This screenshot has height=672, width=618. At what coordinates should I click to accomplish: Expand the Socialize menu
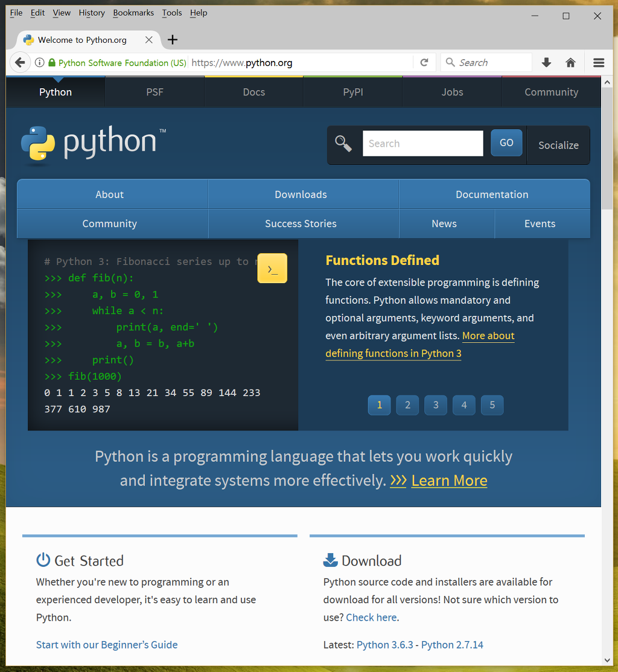pos(558,146)
